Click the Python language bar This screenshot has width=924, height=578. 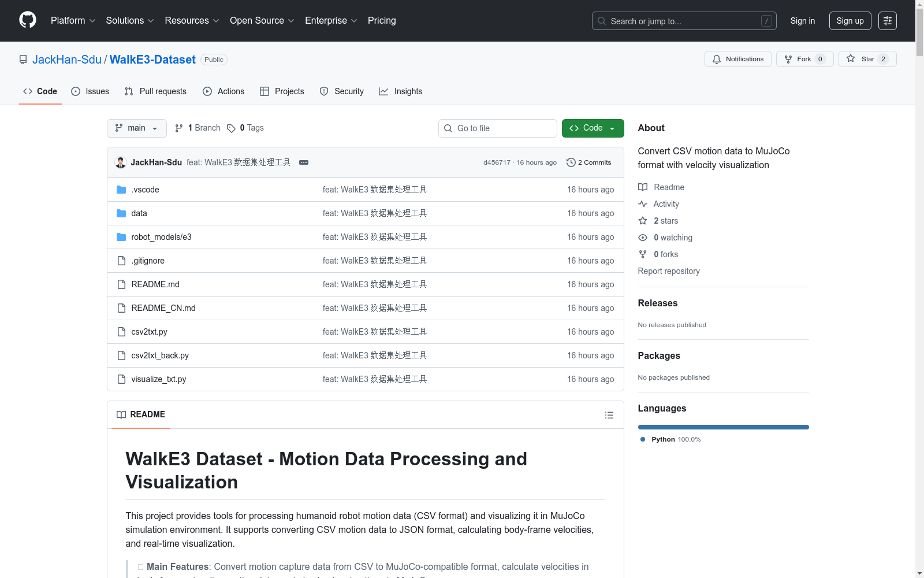pos(724,427)
